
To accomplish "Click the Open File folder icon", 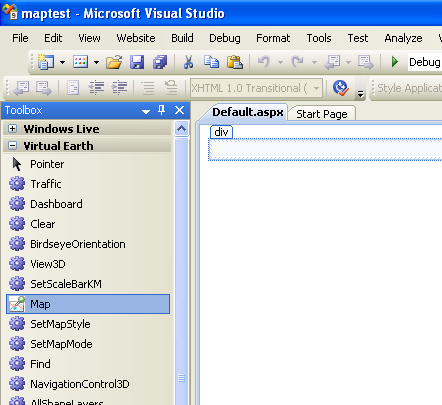I will [x=114, y=62].
